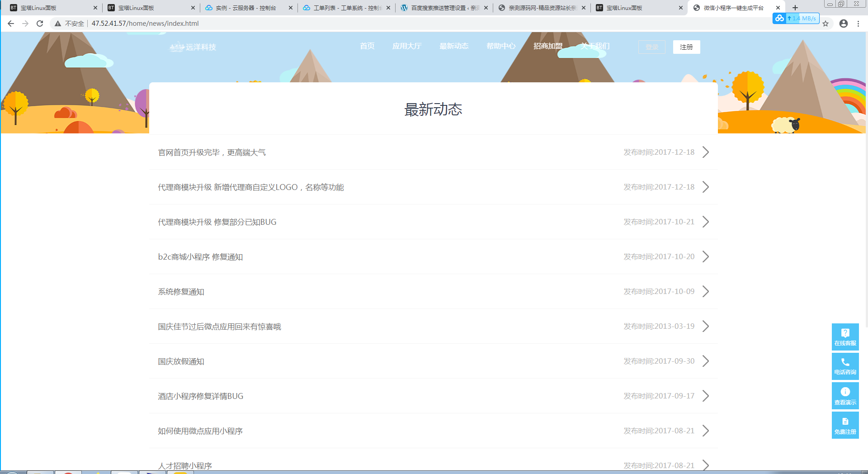The width and height of the screenshot is (868, 474).
Task: Bookmark this page with the star icon
Action: click(x=826, y=24)
